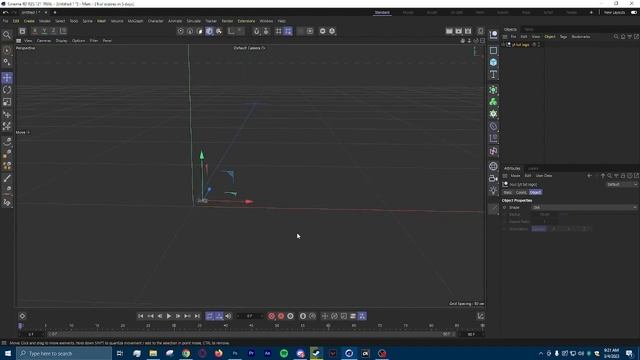Toggle Z axis lock
The height and width of the screenshot is (360, 640).
click(53, 31)
